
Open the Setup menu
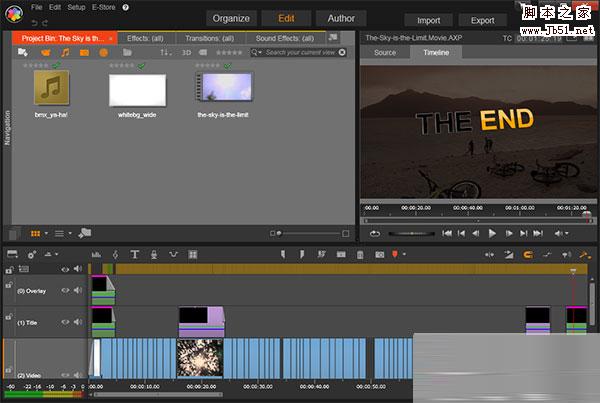coord(76,7)
